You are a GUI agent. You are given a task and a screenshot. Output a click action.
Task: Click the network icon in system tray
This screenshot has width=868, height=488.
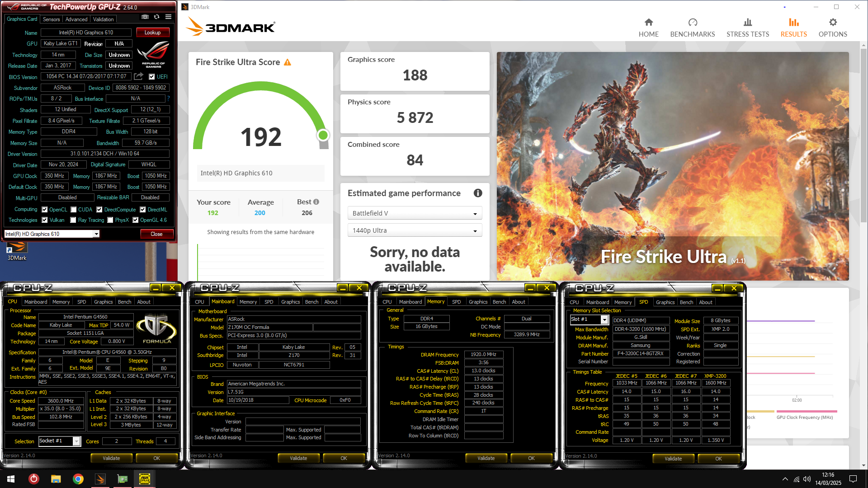coord(796,479)
